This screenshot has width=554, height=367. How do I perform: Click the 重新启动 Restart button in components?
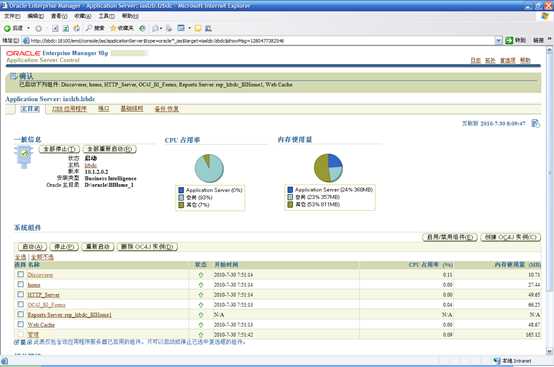98,247
